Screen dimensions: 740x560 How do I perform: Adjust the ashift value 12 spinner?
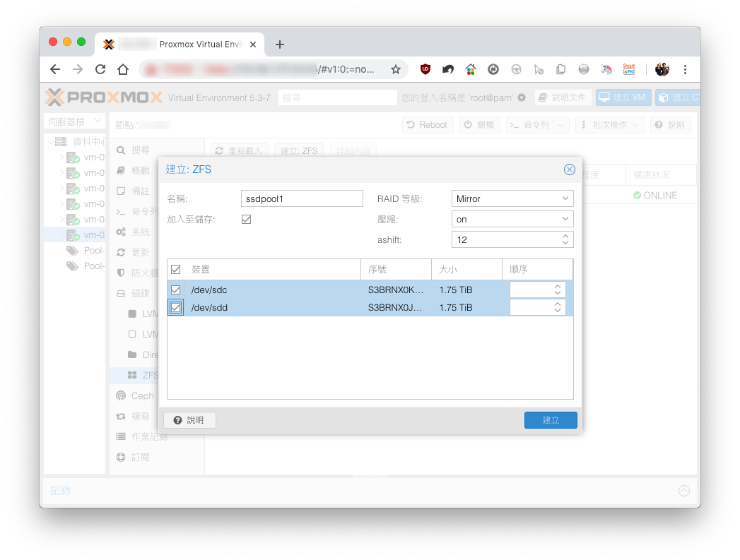(565, 240)
